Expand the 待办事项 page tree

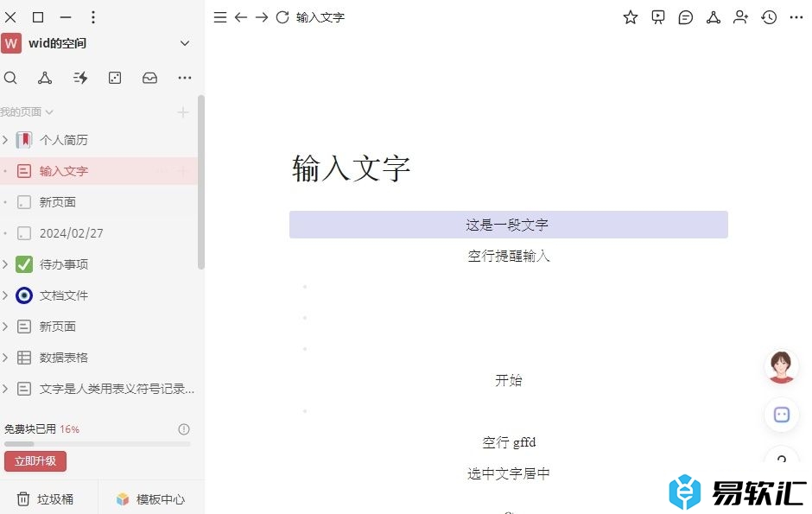pos(5,264)
